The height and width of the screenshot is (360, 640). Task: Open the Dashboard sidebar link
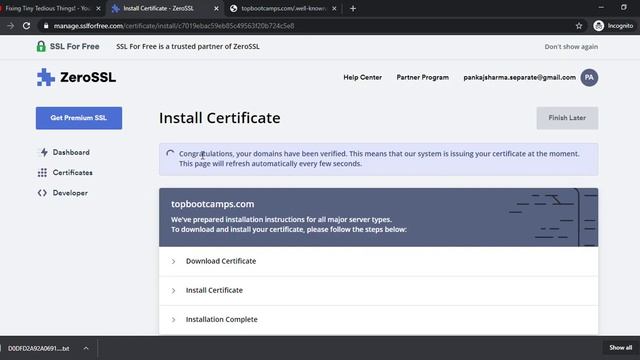(71, 152)
